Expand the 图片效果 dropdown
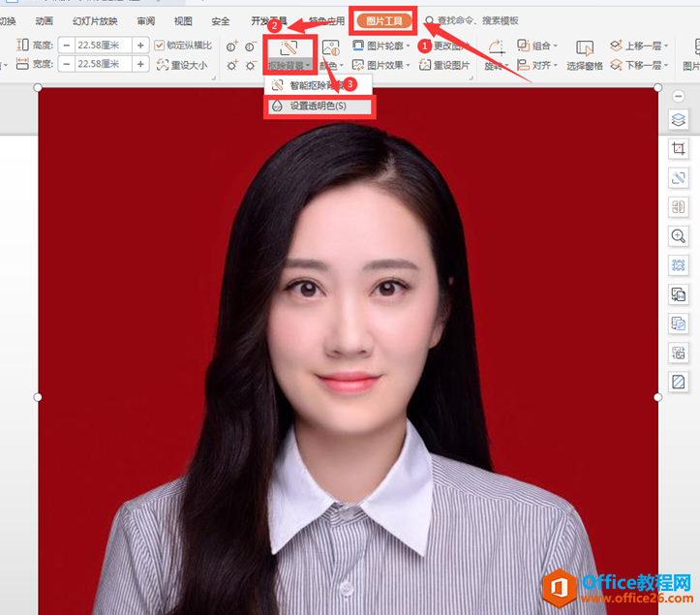 381,65
